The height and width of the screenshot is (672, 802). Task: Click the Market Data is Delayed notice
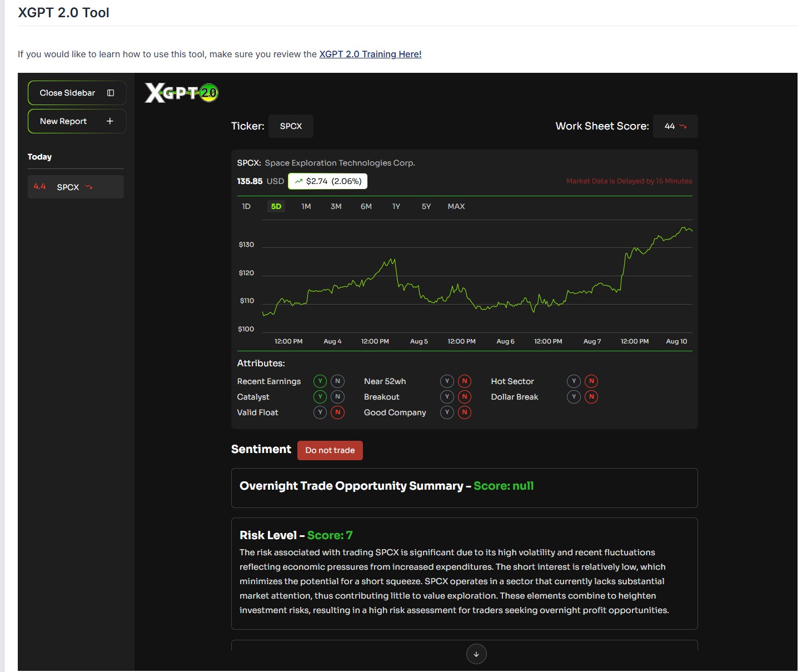coord(629,181)
